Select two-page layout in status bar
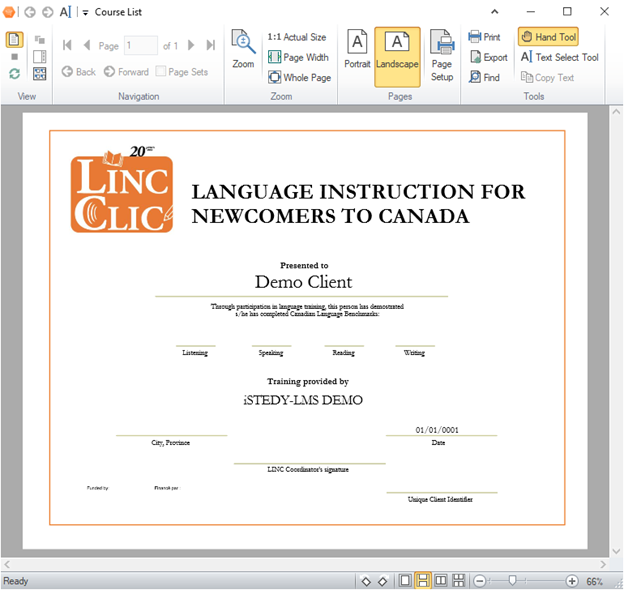Viewport: 624px width, 590px height. click(441, 580)
